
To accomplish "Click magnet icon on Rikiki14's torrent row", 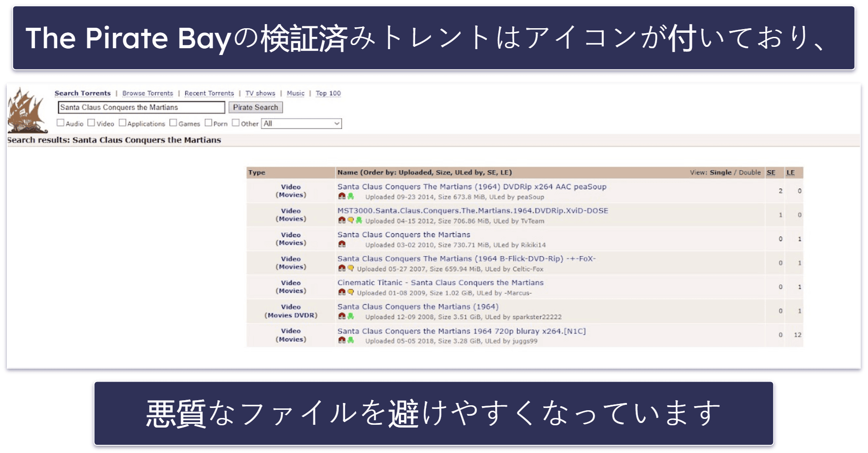I will click(x=342, y=245).
